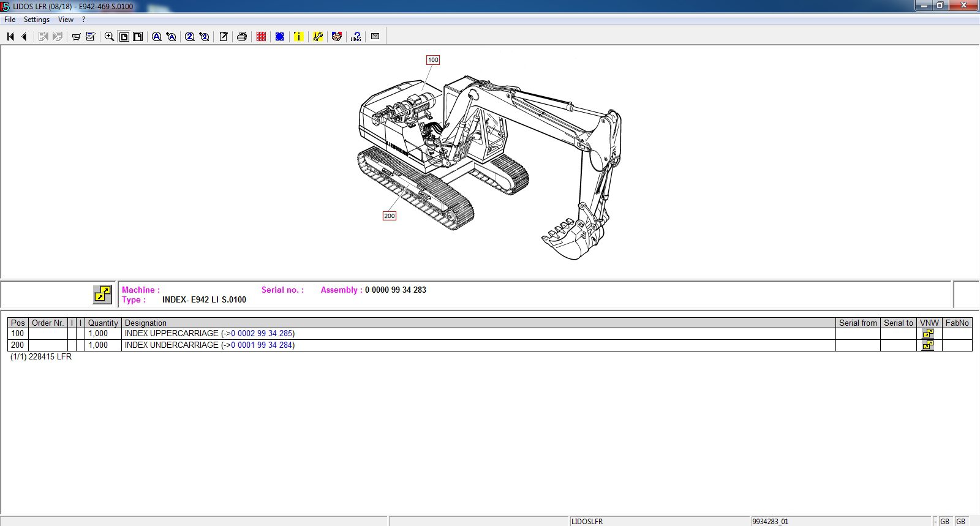Click the blue dotted square icon
The image size is (980, 526).
280,37
